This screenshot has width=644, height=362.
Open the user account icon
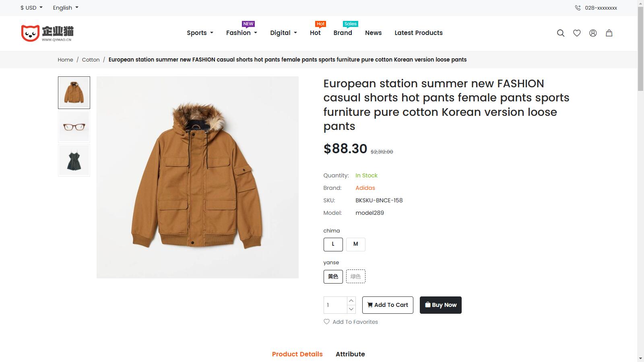(x=593, y=33)
